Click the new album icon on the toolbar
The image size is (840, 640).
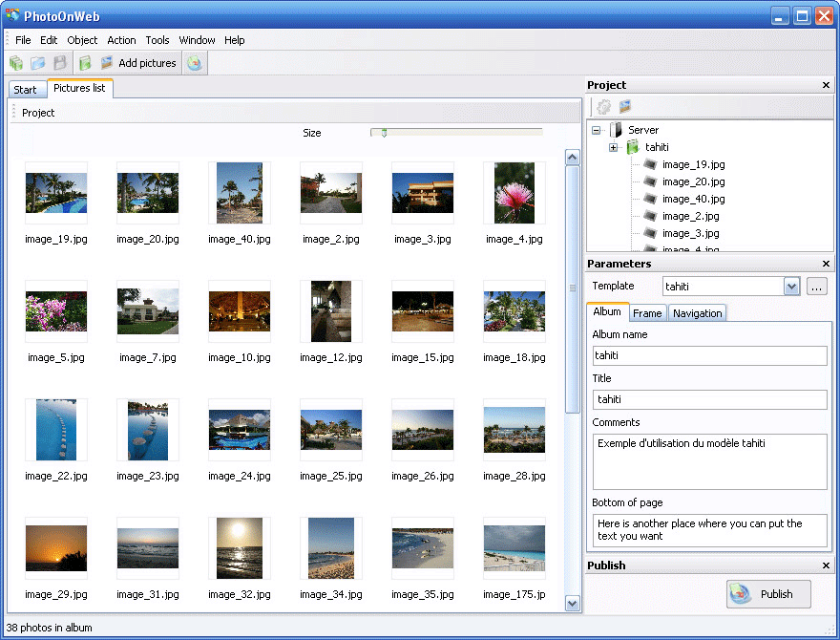85,62
